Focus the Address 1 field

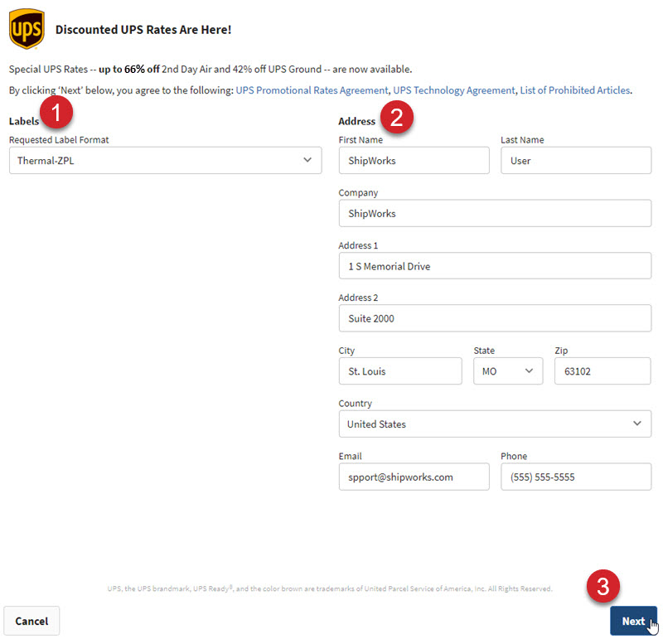pyautogui.click(x=495, y=266)
